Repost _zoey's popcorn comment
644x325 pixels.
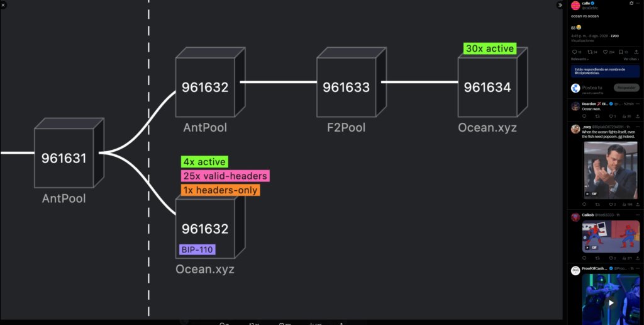point(597,205)
